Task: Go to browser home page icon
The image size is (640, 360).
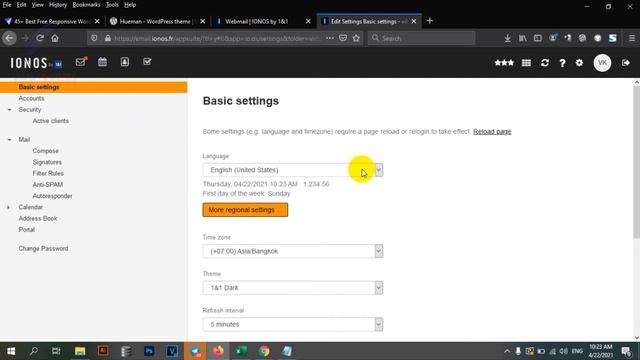Action: pyautogui.click(x=55, y=38)
